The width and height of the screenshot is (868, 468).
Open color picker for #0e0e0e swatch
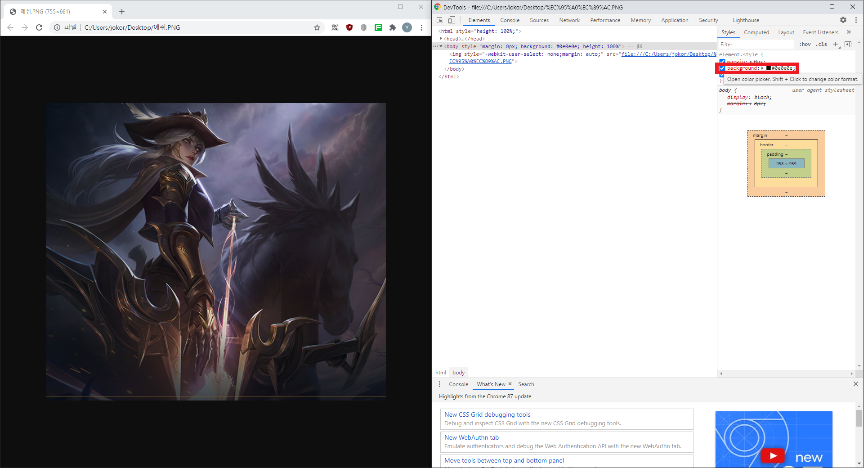pos(769,68)
